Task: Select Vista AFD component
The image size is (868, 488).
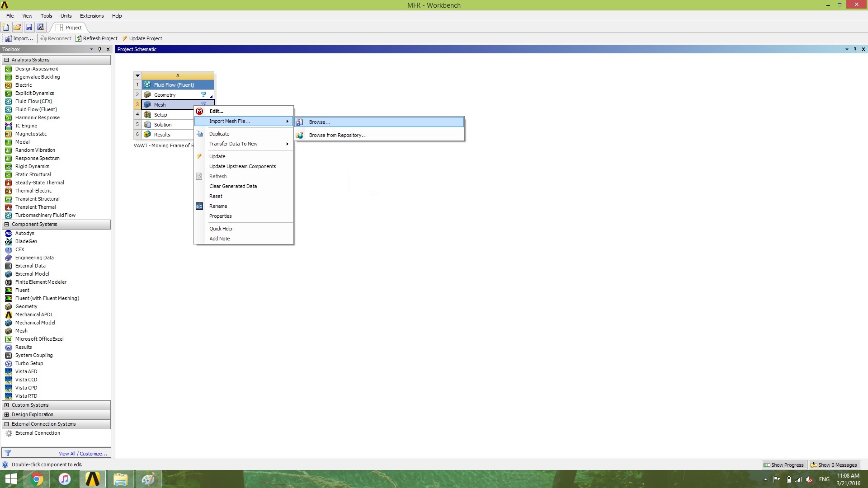Action: [x=26, y=371]
